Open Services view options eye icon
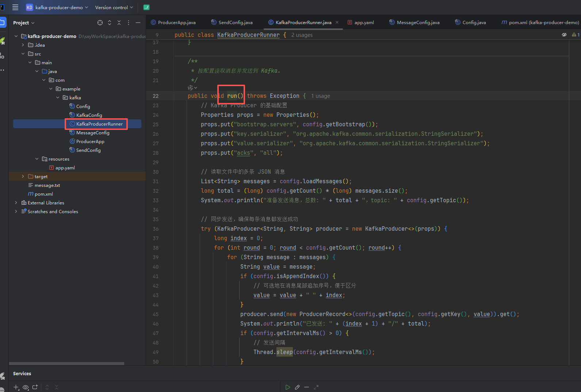 click(x=26, y=387)
